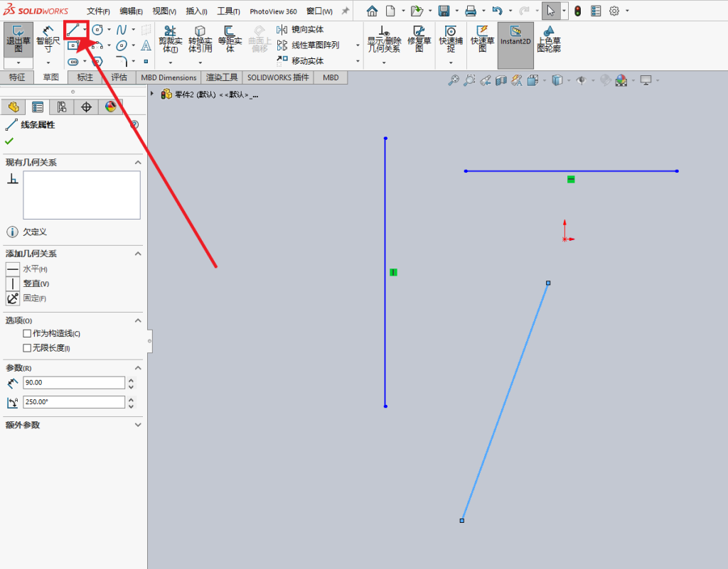The width and height of the screenshot is (728, 569).
Task: Confirm line properties with the green checkmark
Action: tap(9, 141)
